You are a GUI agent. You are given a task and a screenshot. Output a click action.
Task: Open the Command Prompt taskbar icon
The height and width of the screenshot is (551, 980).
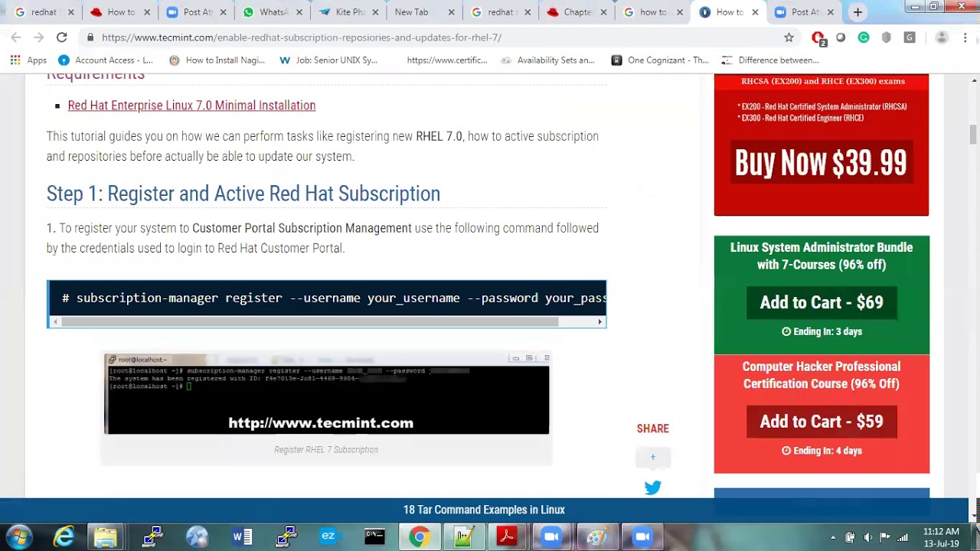click(374, 536)
